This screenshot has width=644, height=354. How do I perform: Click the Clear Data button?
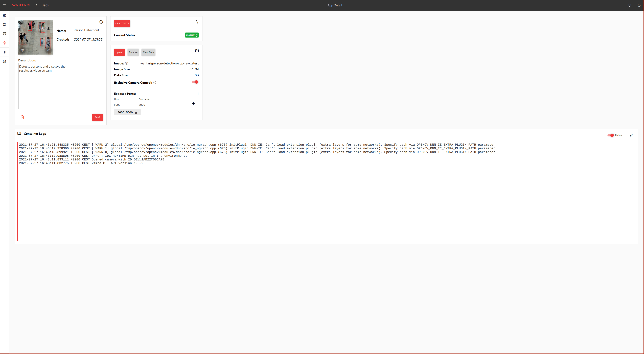pyautogui.click(x=148, y=52)
